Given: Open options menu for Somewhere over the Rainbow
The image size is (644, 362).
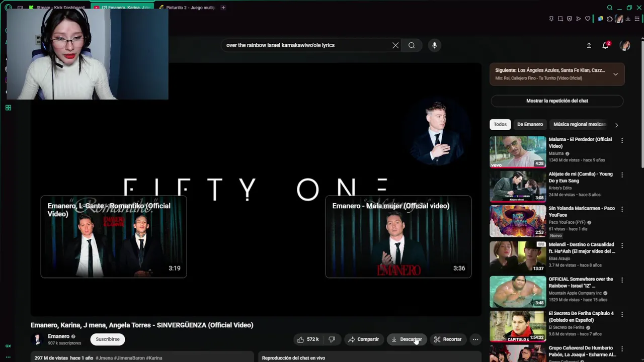Looking at the screenshot, I should tap(622, 280).
